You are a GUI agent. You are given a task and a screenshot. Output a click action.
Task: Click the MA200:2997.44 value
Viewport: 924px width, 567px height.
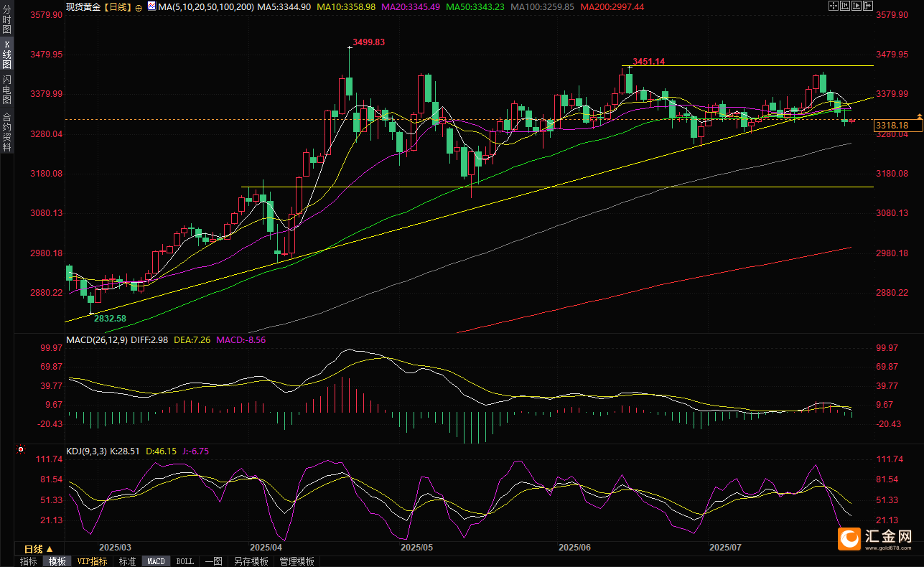click(x=612, y=6)
